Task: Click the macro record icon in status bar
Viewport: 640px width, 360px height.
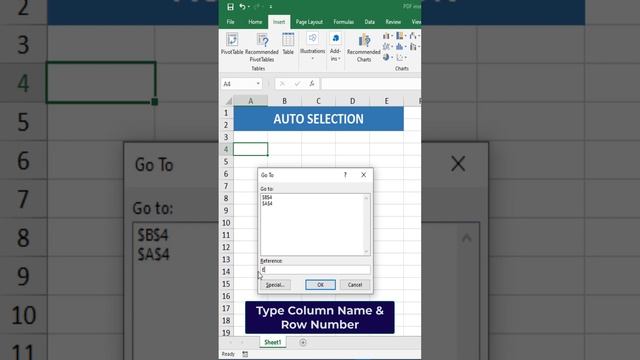Action: tap(245, 354)
